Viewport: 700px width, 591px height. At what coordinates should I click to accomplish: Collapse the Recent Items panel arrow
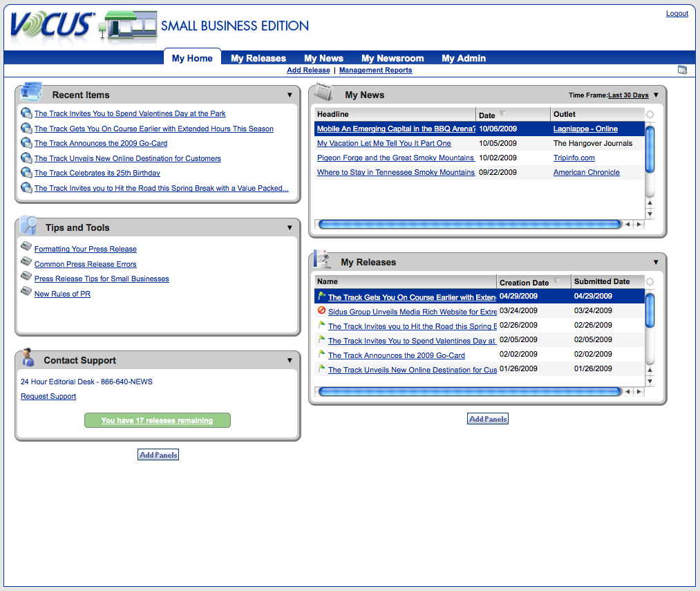point(290,95)
